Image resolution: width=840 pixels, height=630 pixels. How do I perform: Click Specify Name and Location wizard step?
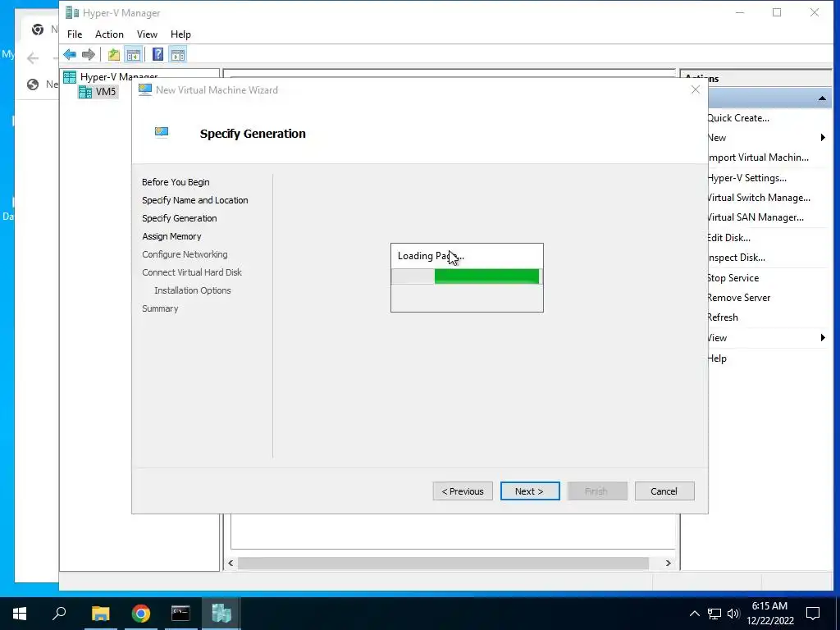point(195,200)
